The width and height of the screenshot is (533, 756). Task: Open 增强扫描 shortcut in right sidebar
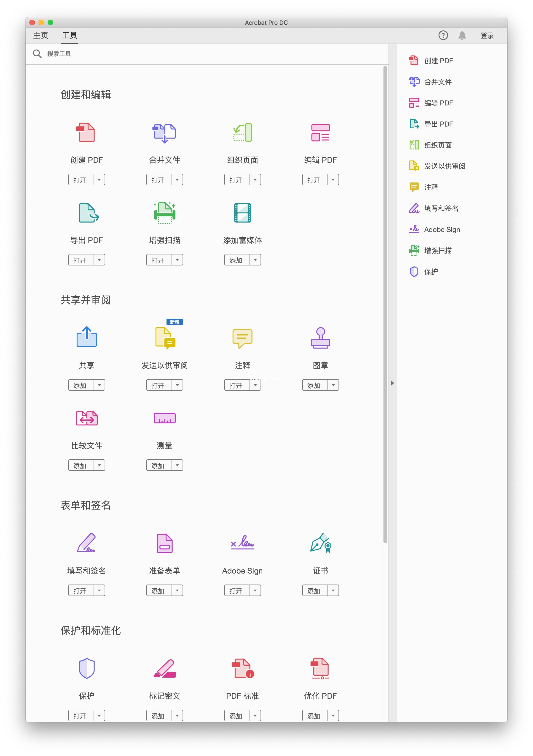point(430,250)
